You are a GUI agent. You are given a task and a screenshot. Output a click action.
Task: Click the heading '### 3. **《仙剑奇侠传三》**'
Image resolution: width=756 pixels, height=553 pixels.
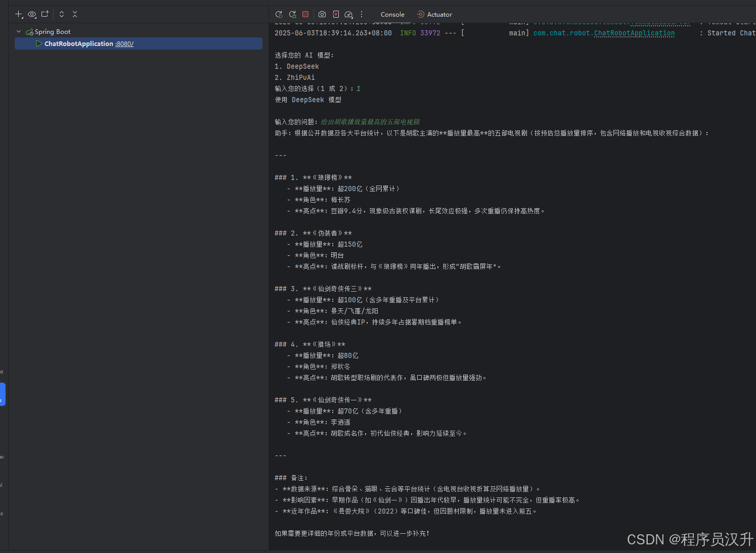323,289
